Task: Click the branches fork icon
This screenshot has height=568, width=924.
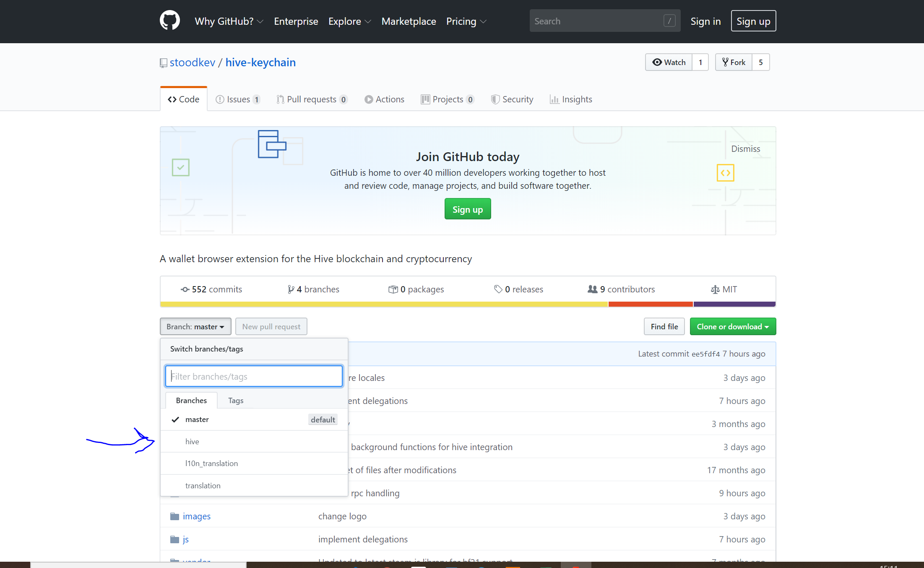Action: [x=291, y=289]
